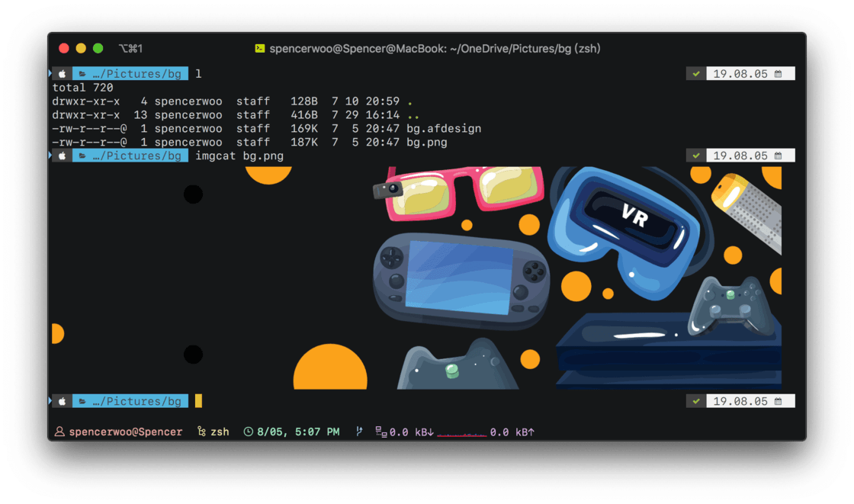Click the calendar icon on the bottom prompt line
This screenshot has height=504, width=854.
pyautogui.click(x=779, y=402)
